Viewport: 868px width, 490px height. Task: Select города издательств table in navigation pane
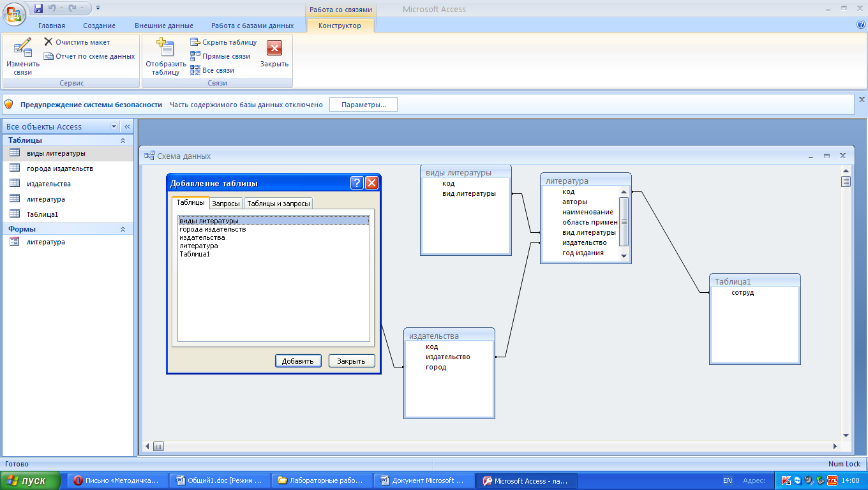click(x=68, y=168)
